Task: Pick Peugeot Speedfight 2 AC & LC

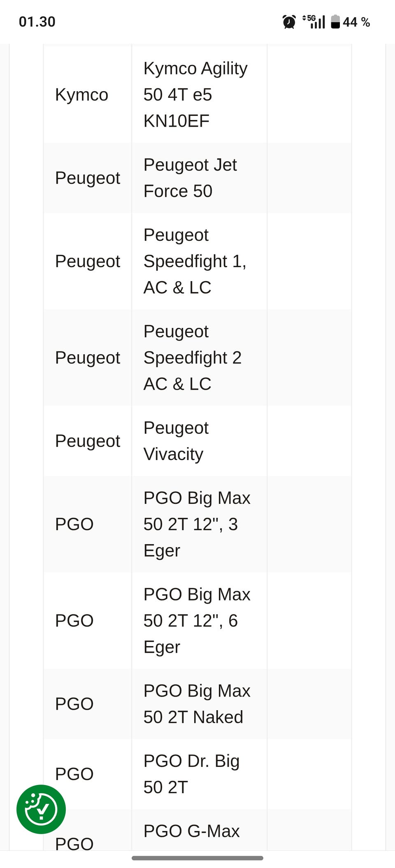Action: pyautogui.click(x=192, y=358)
